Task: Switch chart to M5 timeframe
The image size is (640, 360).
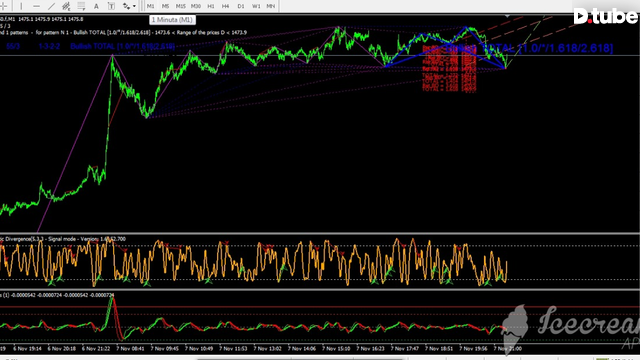Action: coord(165,6)
